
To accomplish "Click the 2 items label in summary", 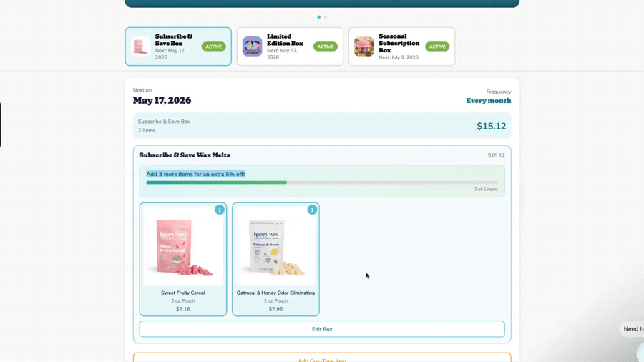I will pos(147,130).
